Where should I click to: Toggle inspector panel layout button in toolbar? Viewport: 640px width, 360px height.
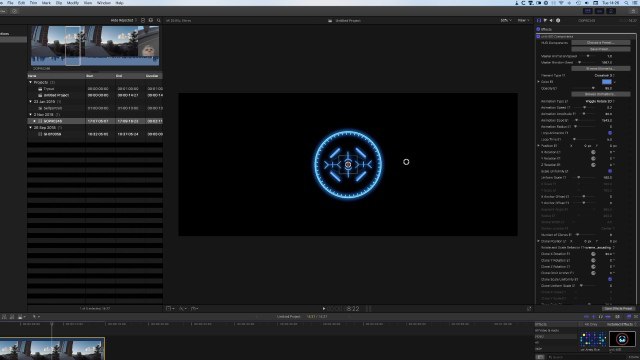coord(611,11)
